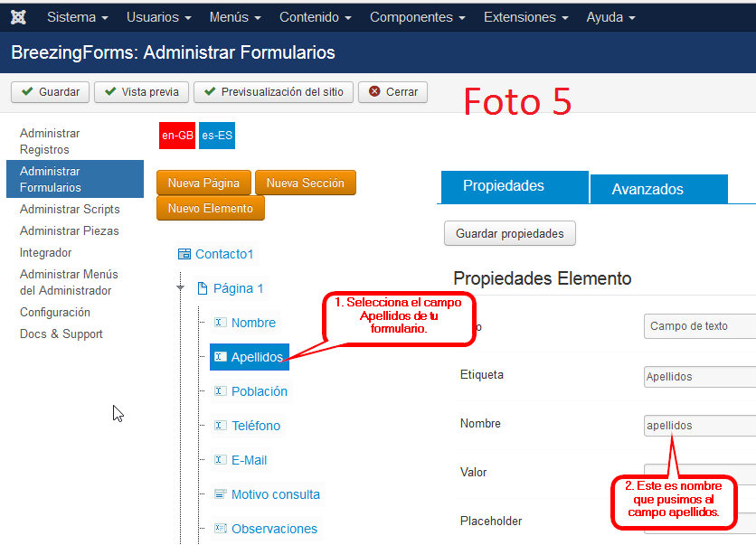The width and height of the screenshot is (756, 545).
Task: Click the Página 1 page icon
Action: (203, 288)
